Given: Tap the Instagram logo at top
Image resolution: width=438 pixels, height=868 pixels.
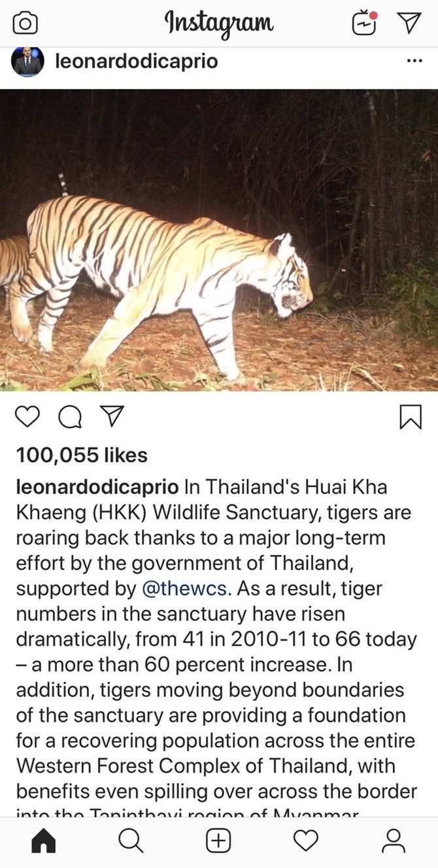Looking at the screenshot, I should tap(219, 24).
